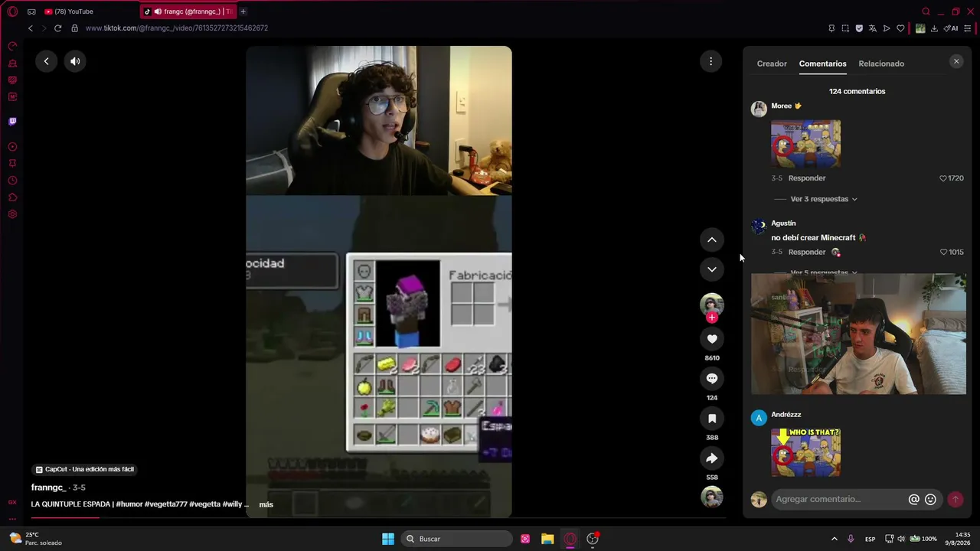Click the taskbar Buscar search box
Viewport: 980px width, 551px height.
[457, 539]
